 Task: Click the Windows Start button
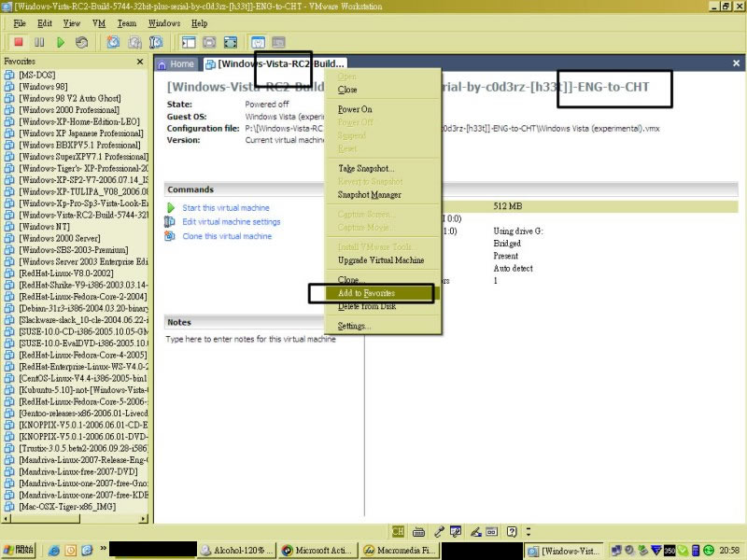(19, 551)
